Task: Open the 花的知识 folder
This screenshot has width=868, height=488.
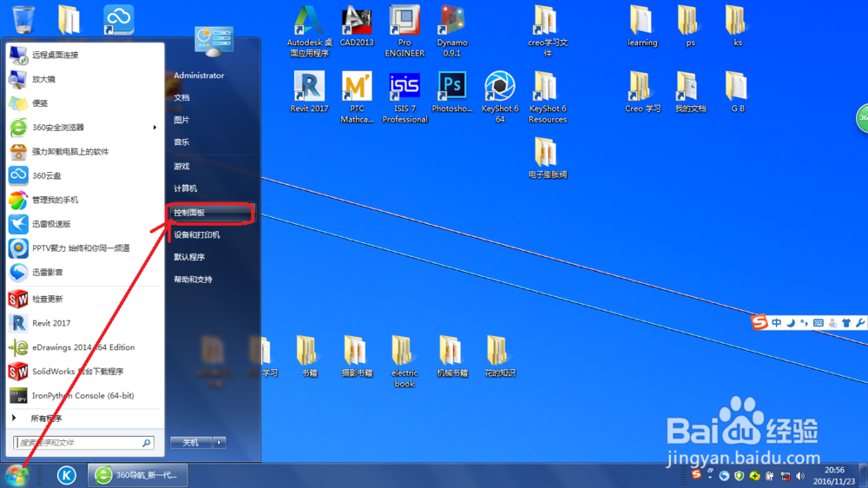Action: click(499, 357)
